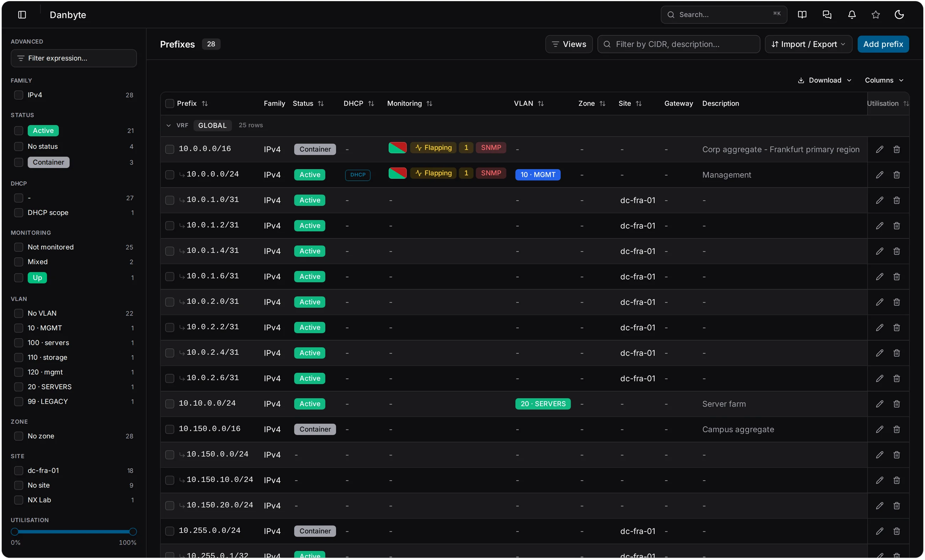Collapse the VRF GLOBAL group
Viewport: 925px width, 560px height.
coord(169,125)
